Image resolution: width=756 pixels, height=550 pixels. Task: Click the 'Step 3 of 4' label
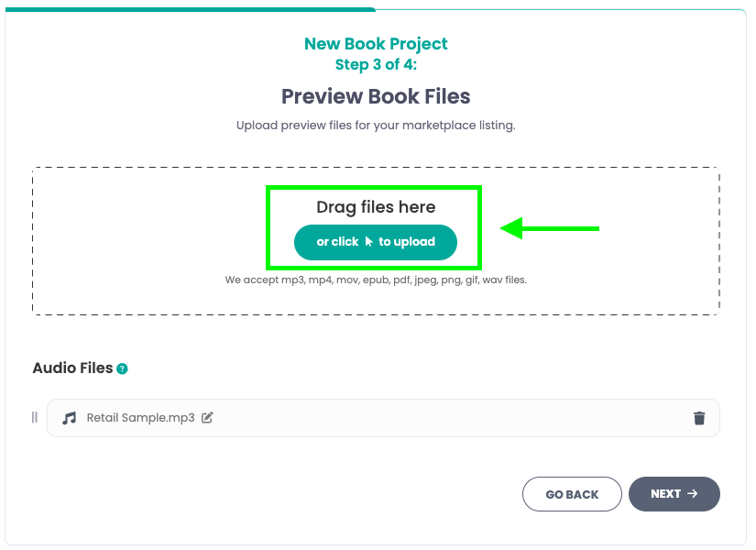pyautogui.click(x=376, y=64)
